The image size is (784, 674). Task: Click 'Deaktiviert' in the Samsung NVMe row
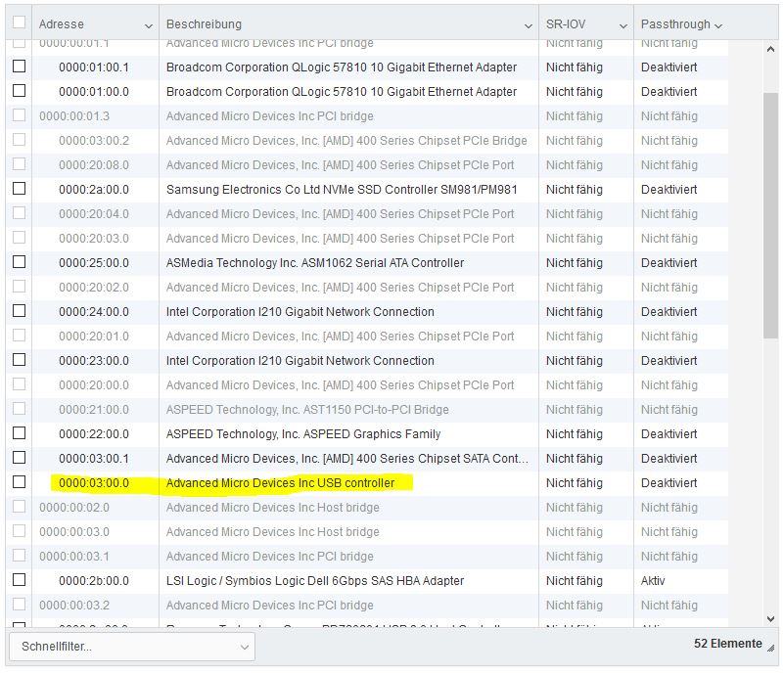(x=669, y=190)
